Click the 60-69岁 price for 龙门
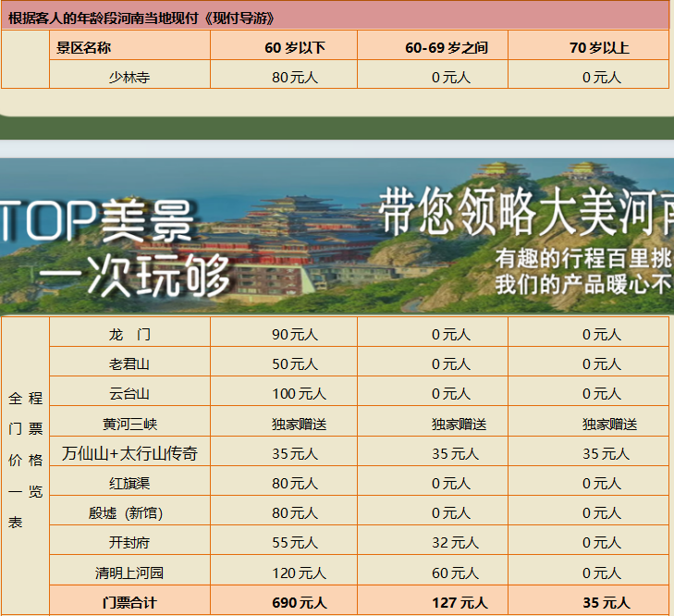Image resolution: width=674 pixels, height=616 pixels. (451, 334)
